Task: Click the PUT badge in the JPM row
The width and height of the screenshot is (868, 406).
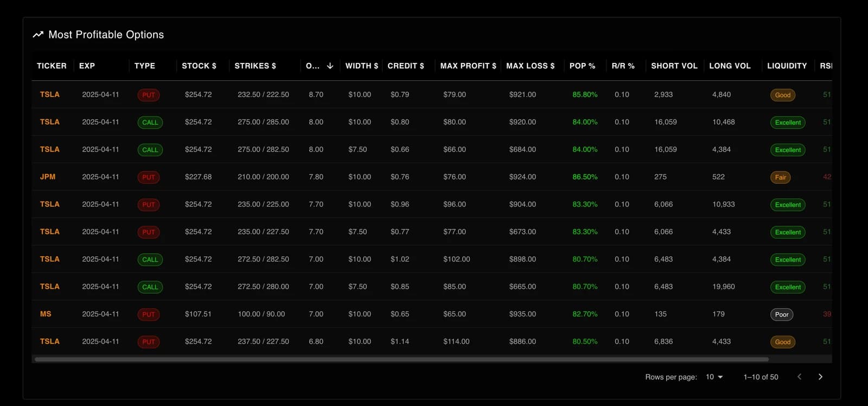Action: pos(149,177)
